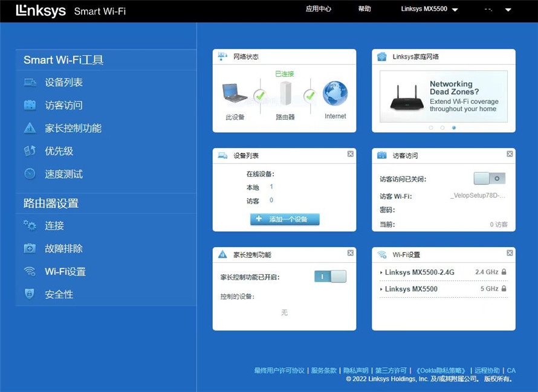Image resolution: width=538 pixels, height=392 pixels.
Task: Click the local device count 1
Action: click(x=271, y=187)
